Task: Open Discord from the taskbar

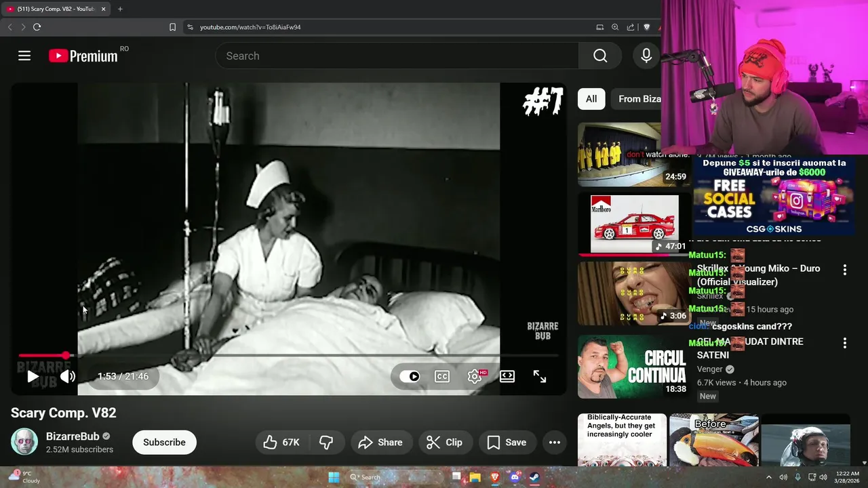Action: [515, 477]
